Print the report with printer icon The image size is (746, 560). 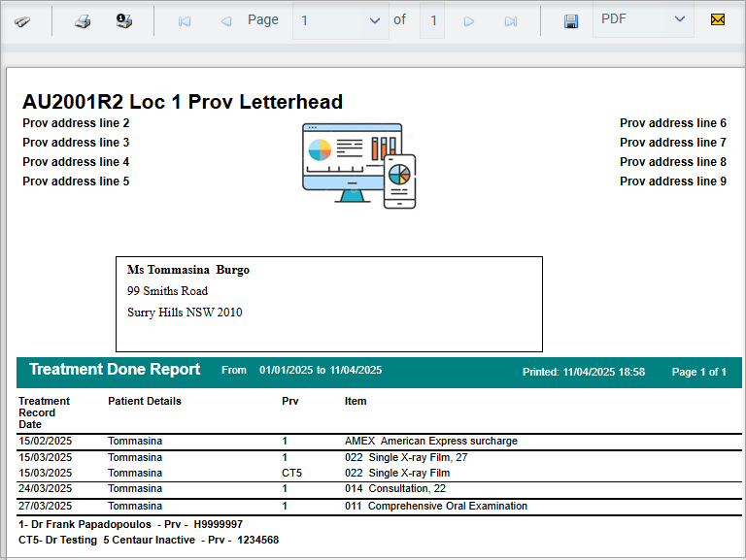click(83, 21)
